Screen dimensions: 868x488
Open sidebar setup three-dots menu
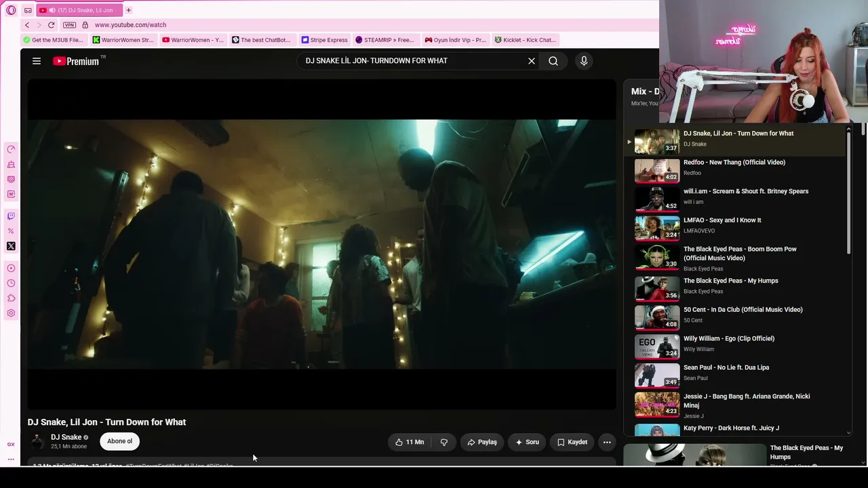pyautogui.click(x=11, y=460)
